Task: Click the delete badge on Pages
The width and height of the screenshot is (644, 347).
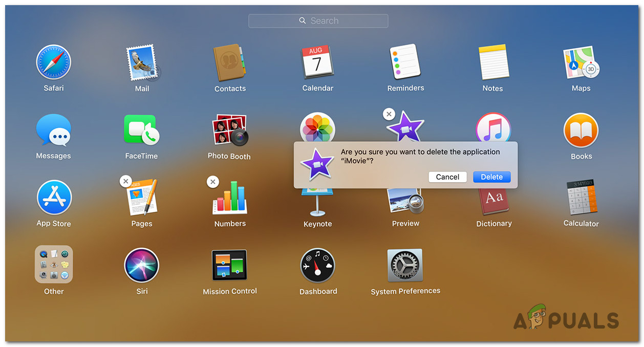Action: click(125, 181)
